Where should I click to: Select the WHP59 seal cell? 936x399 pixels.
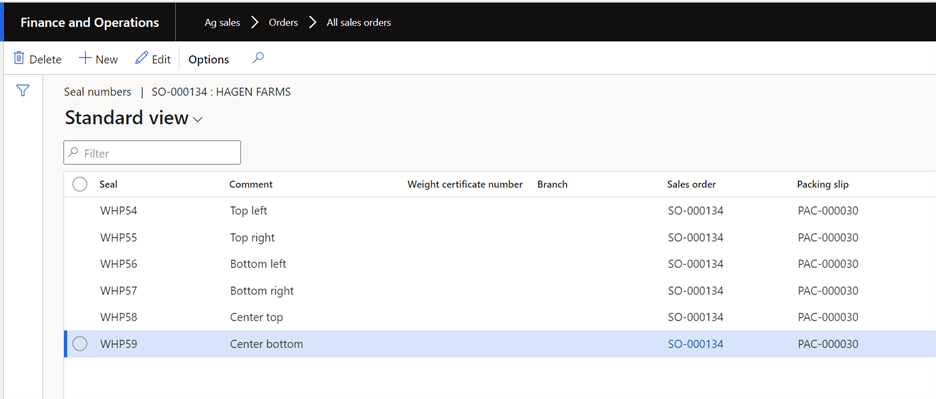[119, 344]
